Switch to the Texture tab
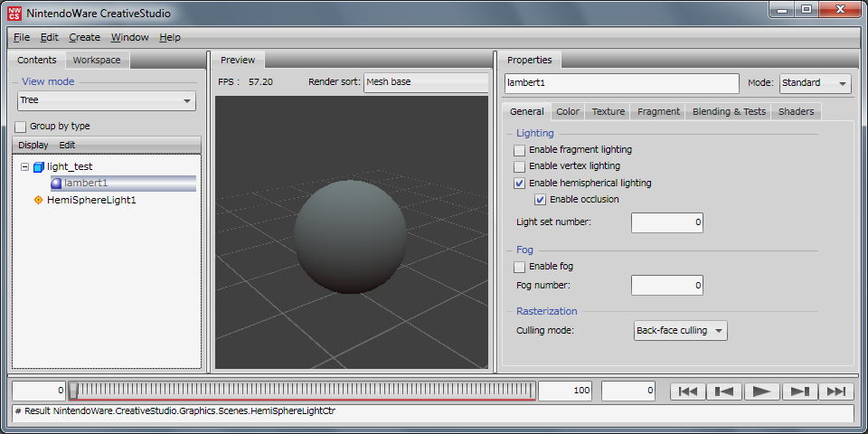868x434 pixels. tap(608, 111)
